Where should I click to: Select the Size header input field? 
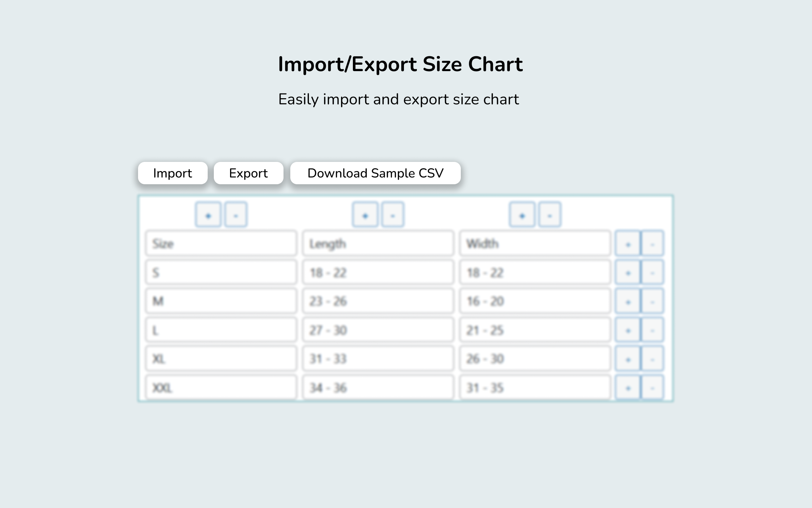221,243
